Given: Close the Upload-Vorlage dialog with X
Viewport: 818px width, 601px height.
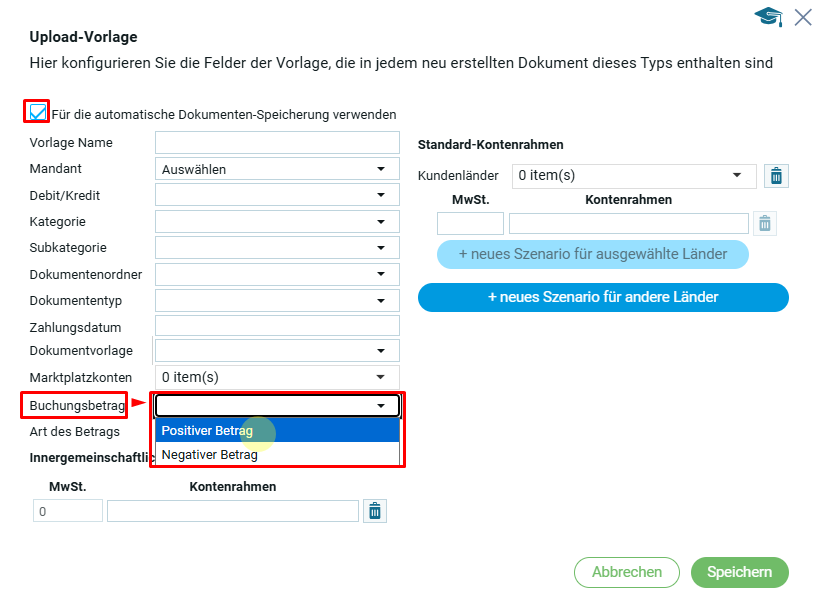Looking at the screenshot, I should (802, 16).
